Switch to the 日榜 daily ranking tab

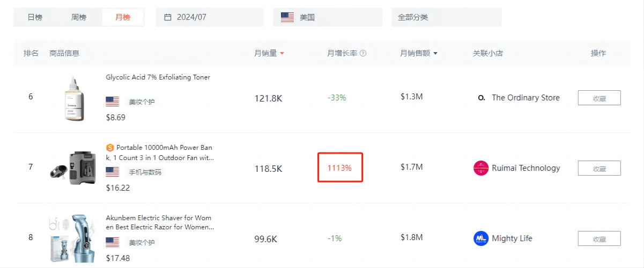[x=35, y=17]
